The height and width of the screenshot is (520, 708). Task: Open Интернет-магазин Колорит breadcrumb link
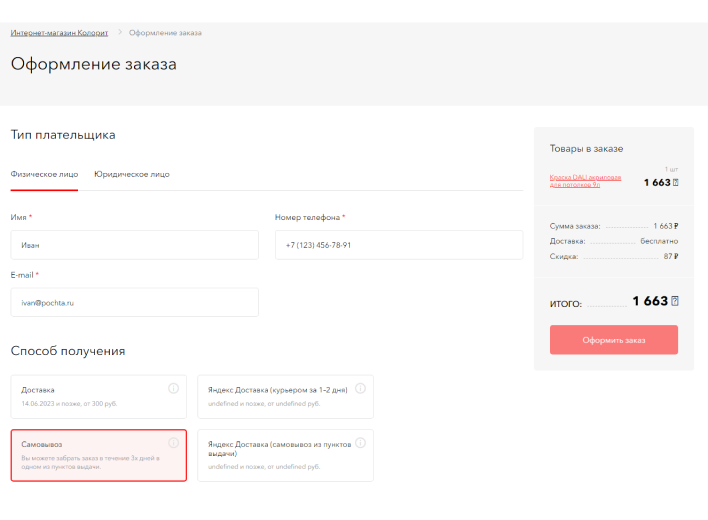pos(59,33)
